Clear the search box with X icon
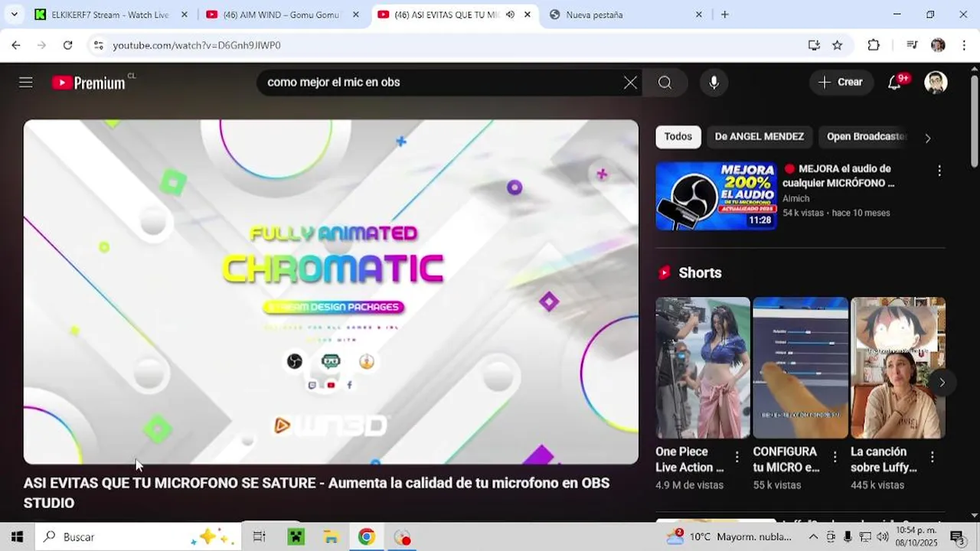 click(630, 83)
